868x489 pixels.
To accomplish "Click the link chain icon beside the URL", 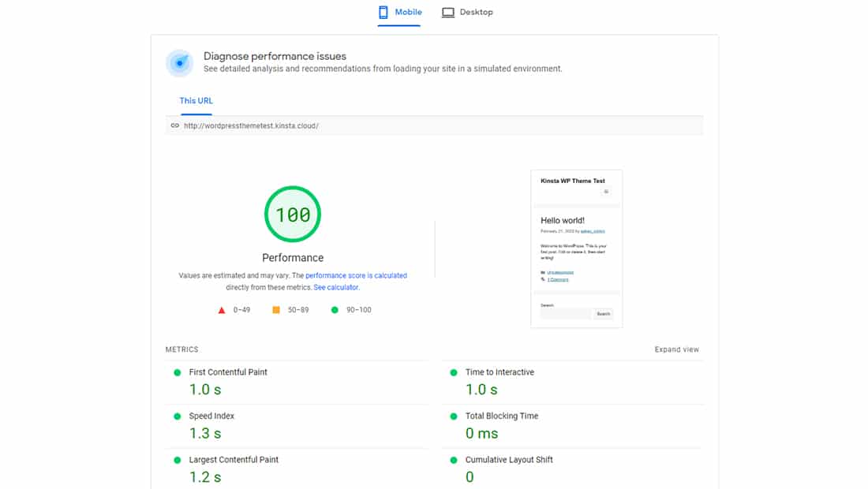I will pyautogui.click(x=174, y=125).
